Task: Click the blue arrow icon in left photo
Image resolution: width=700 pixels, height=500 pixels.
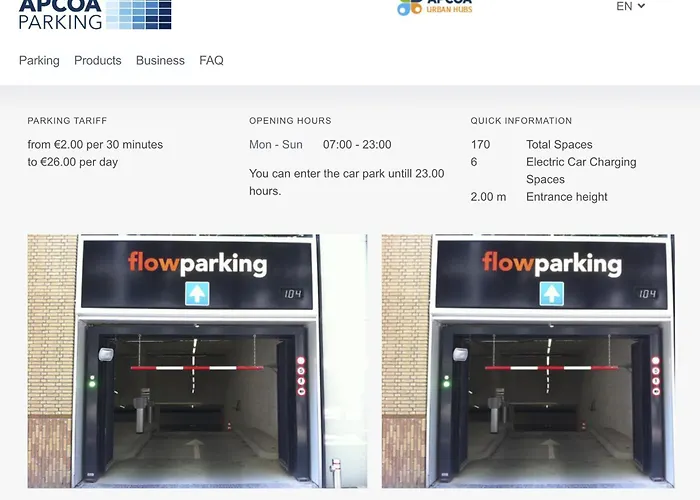Action: click(197, 294)
